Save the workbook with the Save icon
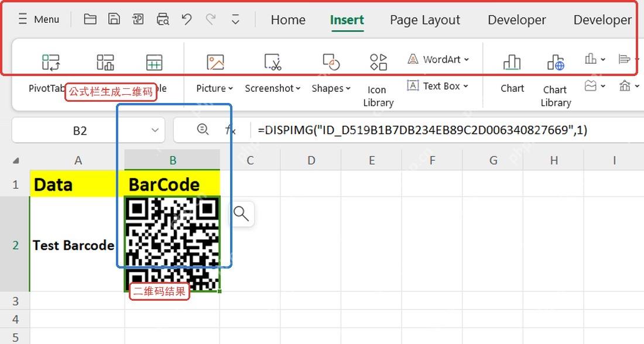The height and width of the screenshot is (344, 644). pyautogui.click(x=114, y=19)
